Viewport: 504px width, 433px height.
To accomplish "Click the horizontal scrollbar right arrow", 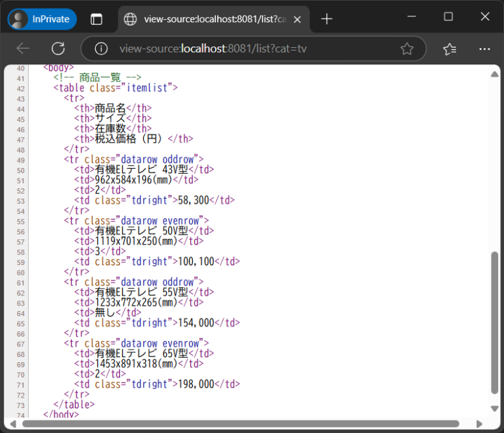I will [x=479, y=424].
